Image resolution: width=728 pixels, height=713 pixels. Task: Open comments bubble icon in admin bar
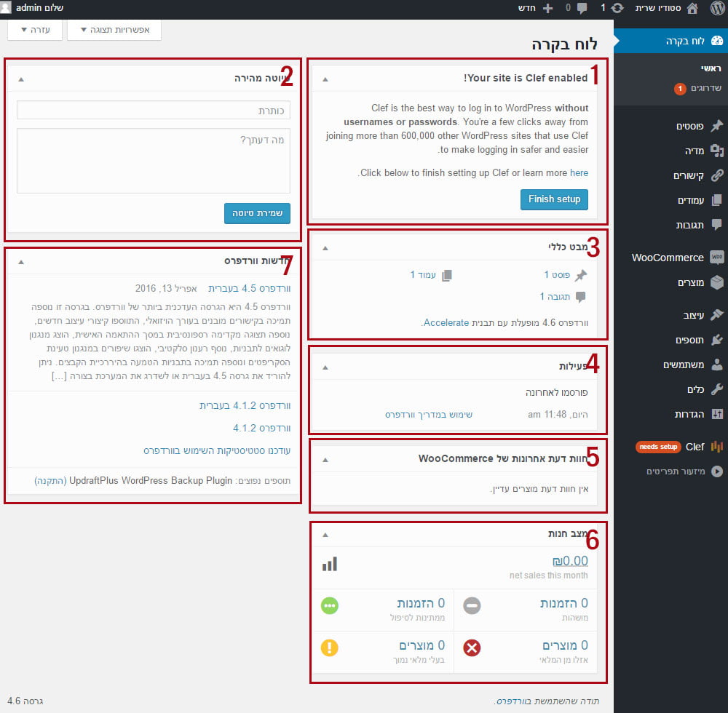coord(582,8)
